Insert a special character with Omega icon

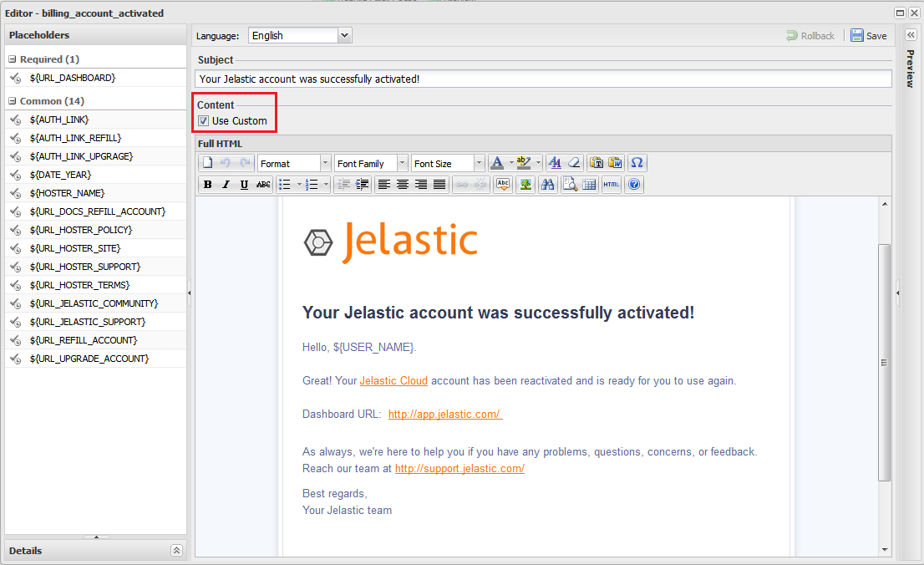(637, 163)
